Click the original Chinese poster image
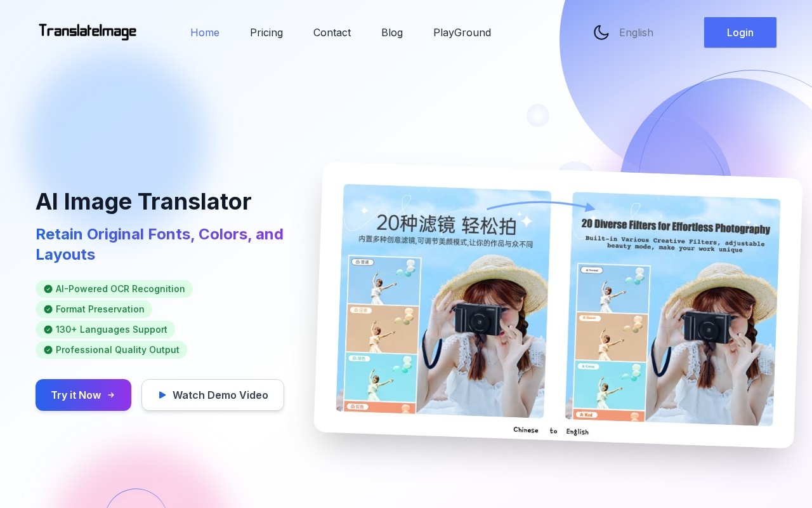Image resolution: width=812 pixels, height=508 pixels. (443, 301)
